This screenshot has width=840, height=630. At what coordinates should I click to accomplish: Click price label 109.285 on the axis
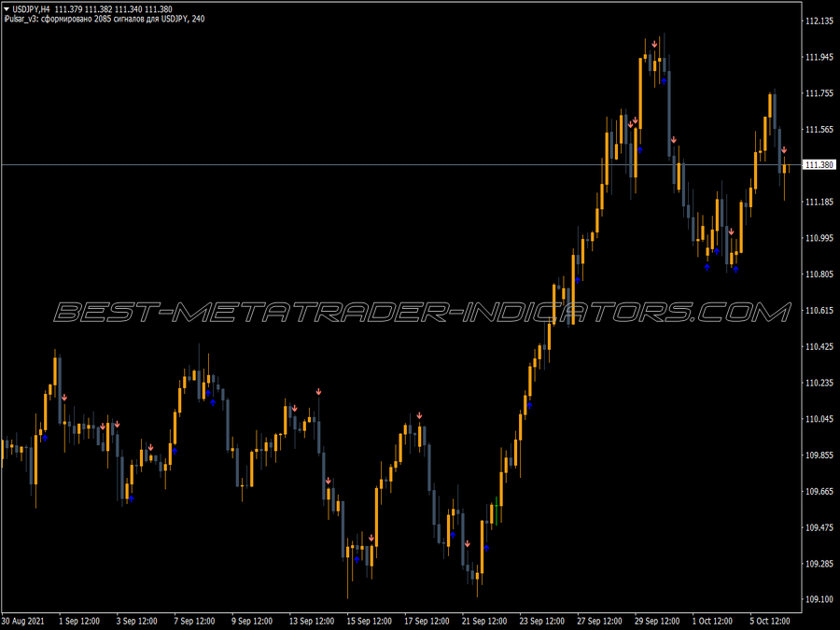coord(819,564)
